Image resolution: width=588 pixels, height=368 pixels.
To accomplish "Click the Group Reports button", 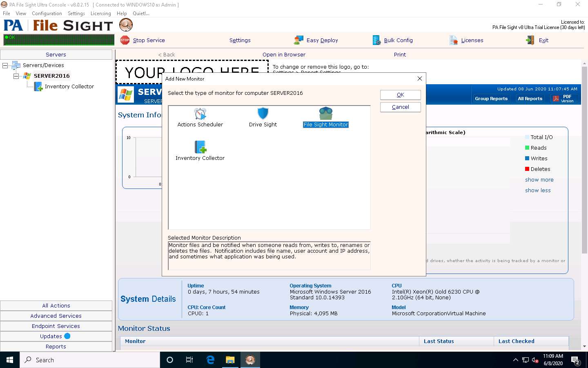I will (491, 99).
